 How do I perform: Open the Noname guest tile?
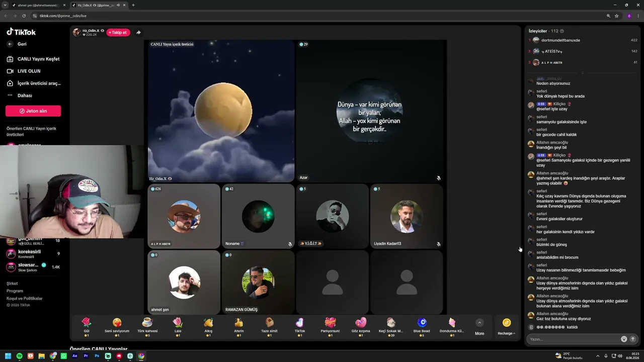pyautogui.click(x=258, y=216)
